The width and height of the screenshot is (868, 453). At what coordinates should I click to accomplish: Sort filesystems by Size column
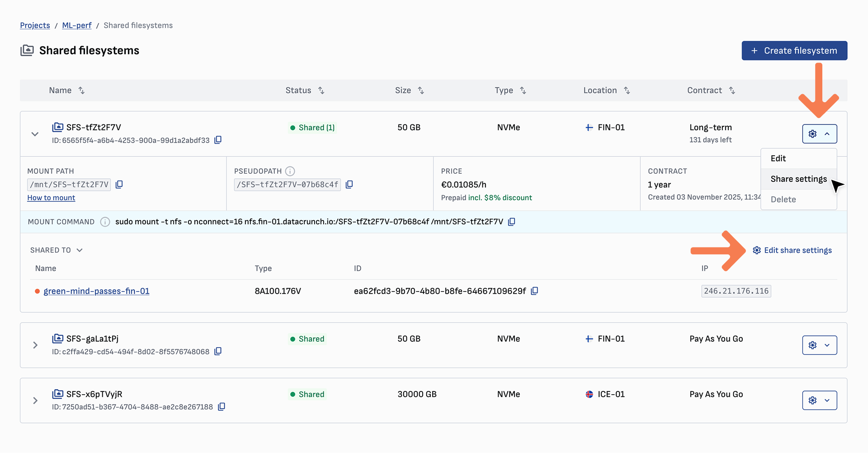(420, 91)
